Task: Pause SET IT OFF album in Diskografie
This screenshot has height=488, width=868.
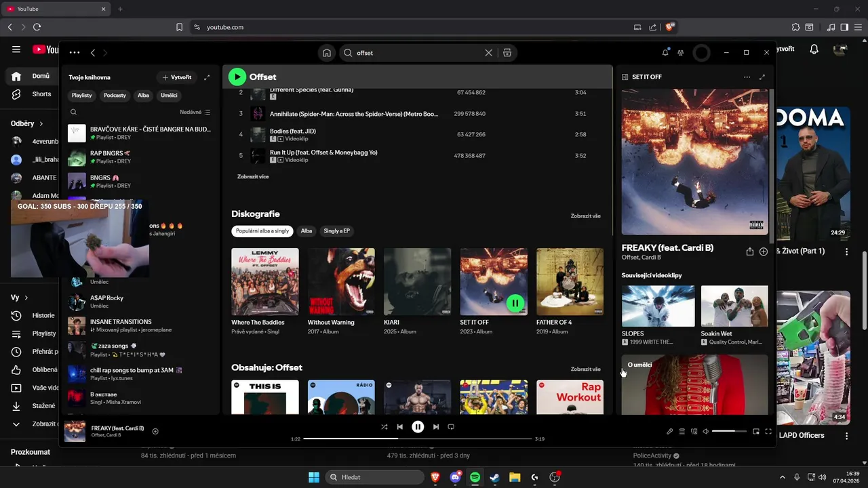Action: point(515,303)
